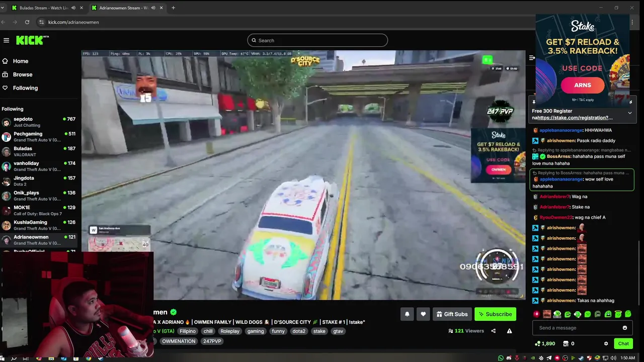The image size is (644, 362).
Task: Click the Filipino tag
Action: coord(188,331)
